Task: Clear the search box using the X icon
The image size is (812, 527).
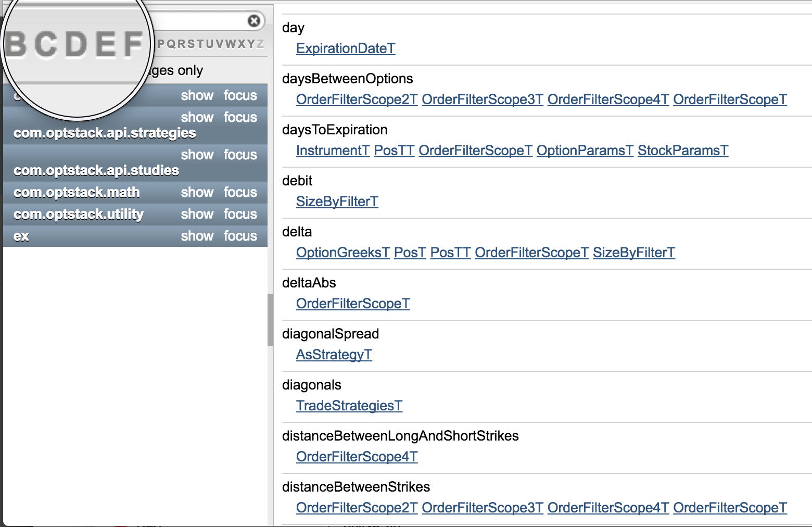Action: tap(253, 21)
